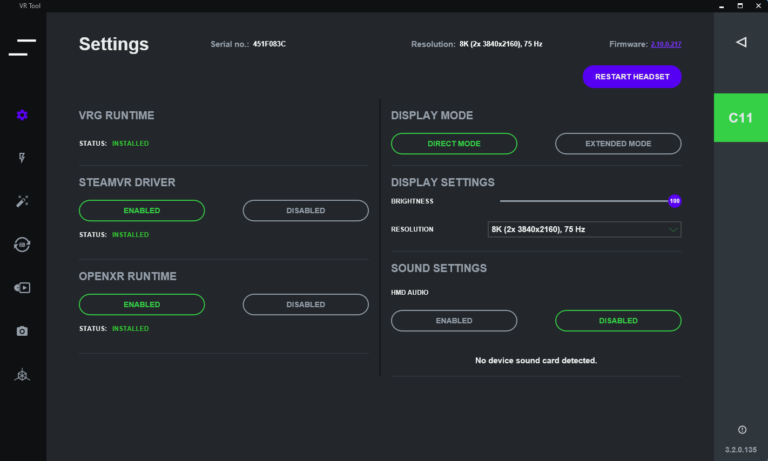
Task: Set OpenXR runtime to Enabled
Action: coord(141,304)
